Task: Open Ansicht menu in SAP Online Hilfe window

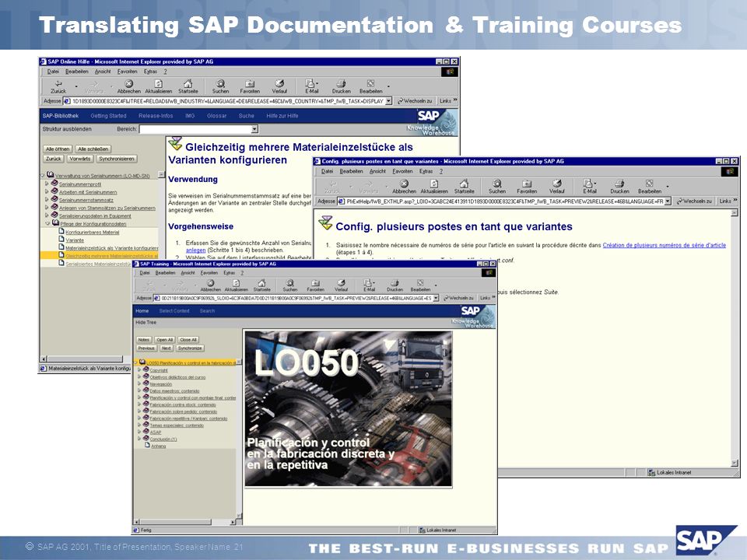Action: 103,72
